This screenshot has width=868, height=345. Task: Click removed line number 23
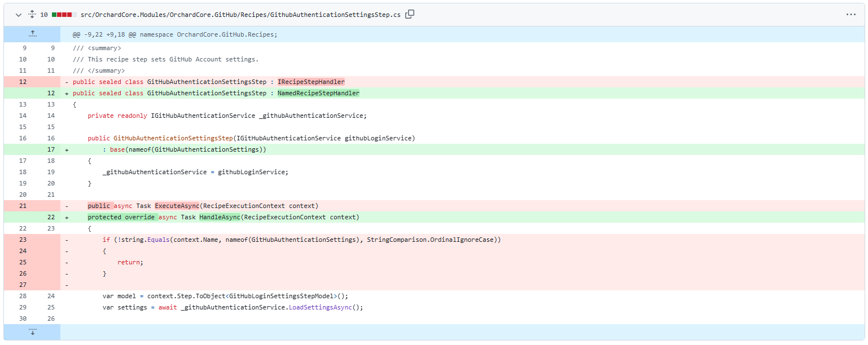pyautogui.click(x=23, y=240)
